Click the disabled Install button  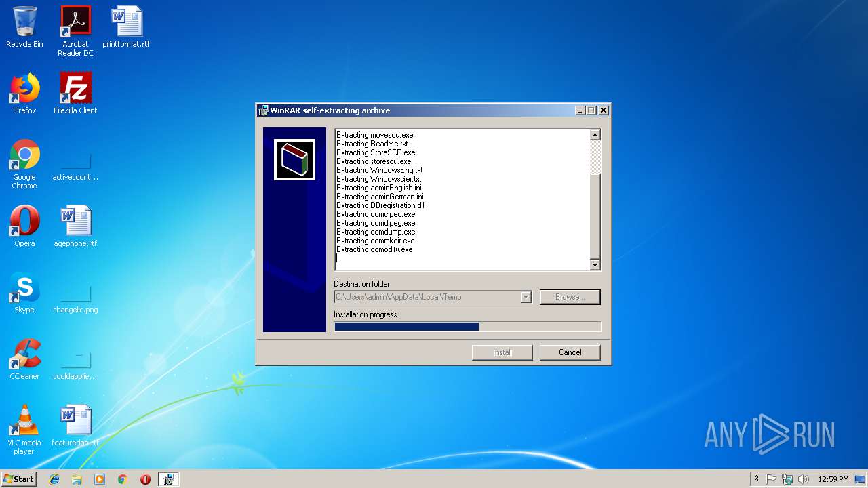pyautogui.click(x=502, y=352)
